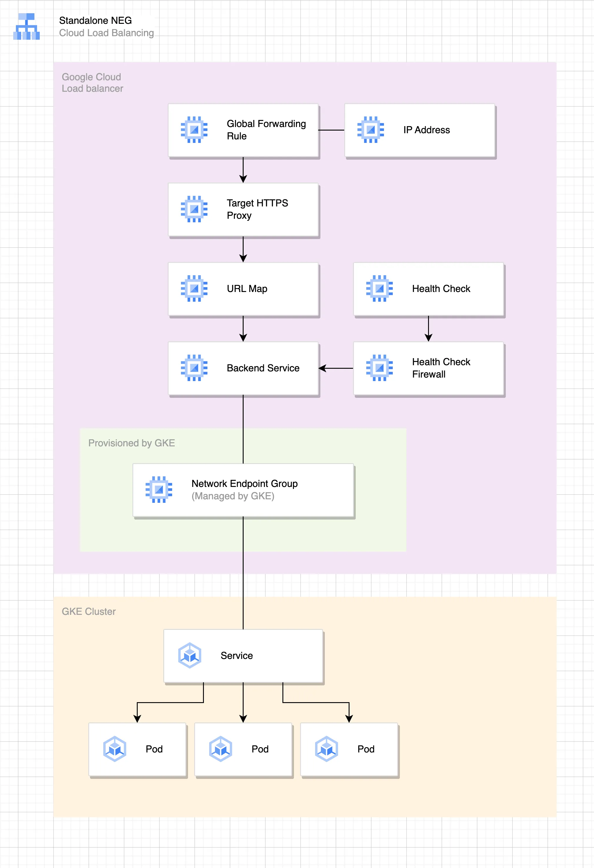This screenshot has height=868, width=594.
Task: Select the 'Health Check Firewall' label
Action: [441, 368]
